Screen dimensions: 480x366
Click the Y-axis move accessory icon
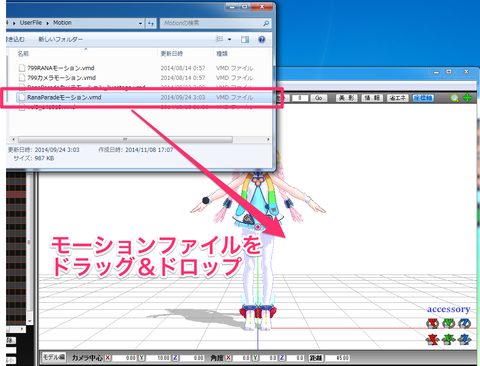tap(448, 339)
